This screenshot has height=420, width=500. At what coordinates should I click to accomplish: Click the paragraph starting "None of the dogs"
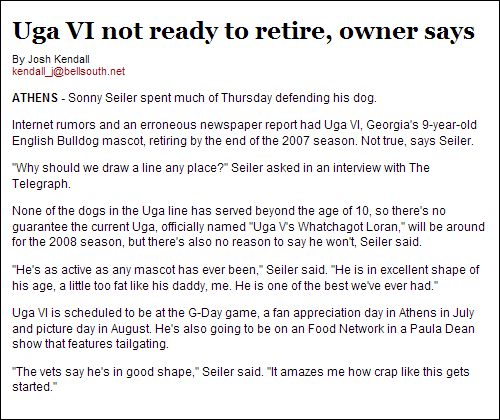click(x=248, y=226)
